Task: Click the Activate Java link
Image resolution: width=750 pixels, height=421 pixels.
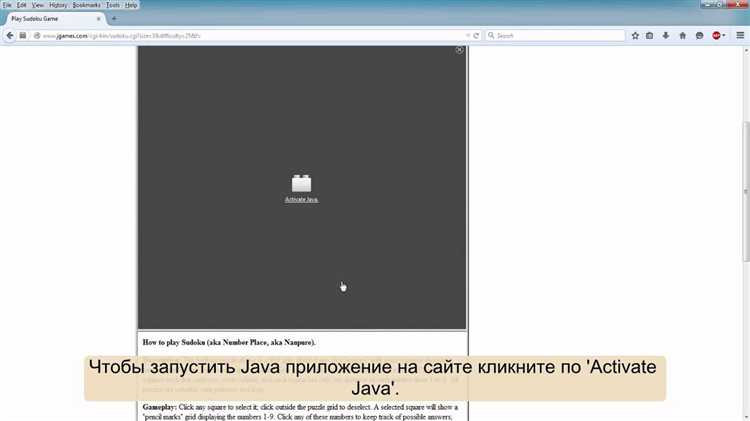Action: click(301, 199)
